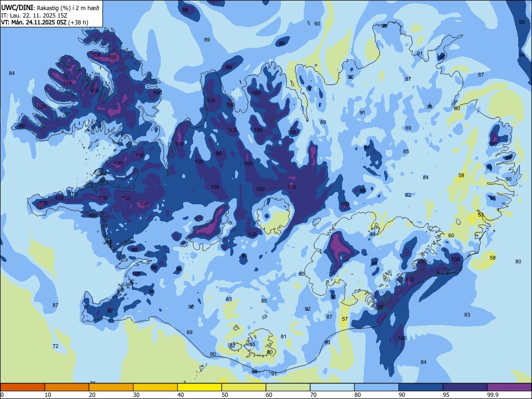Select the 30–40 legend color swatch
This screenshot has width=532, height=399.
(155, 387)
